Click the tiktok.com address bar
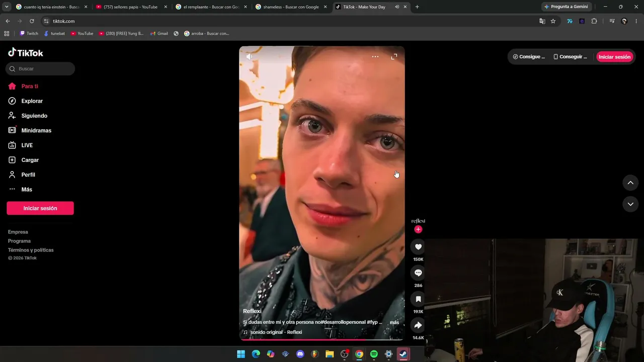 (x=292, y=21)
